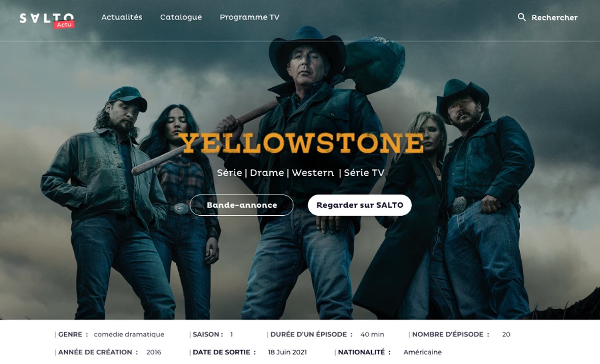Click the 18 Juin 2021 release date
Screen dimensions: 600x364
tap(288, 352)
